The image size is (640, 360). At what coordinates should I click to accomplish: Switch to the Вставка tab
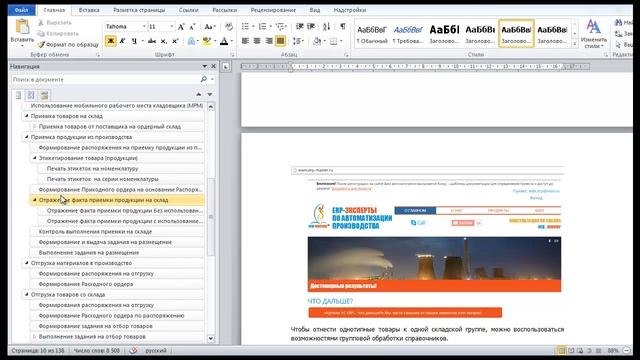(89, 10)
